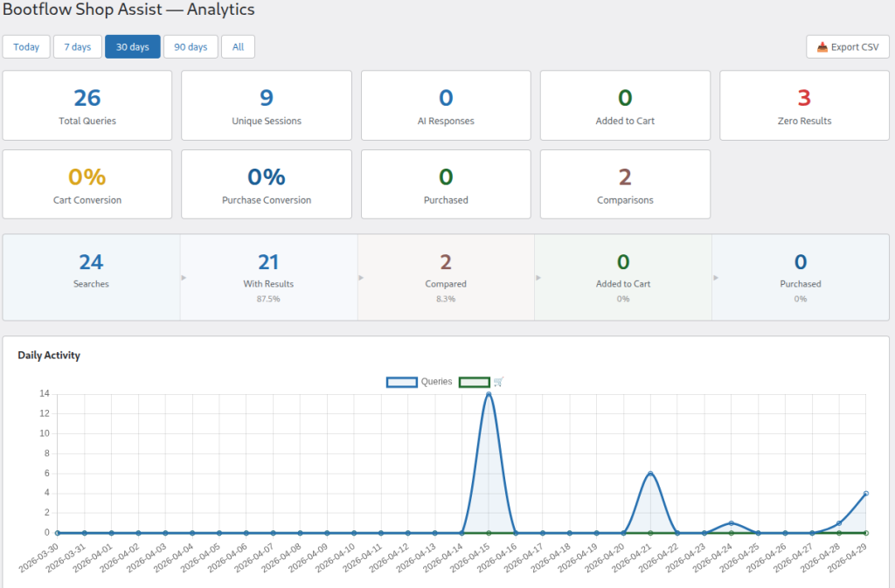Click the Daily Activity chart heading
Viewport: 895px width, 588px height.
(49, 356)
